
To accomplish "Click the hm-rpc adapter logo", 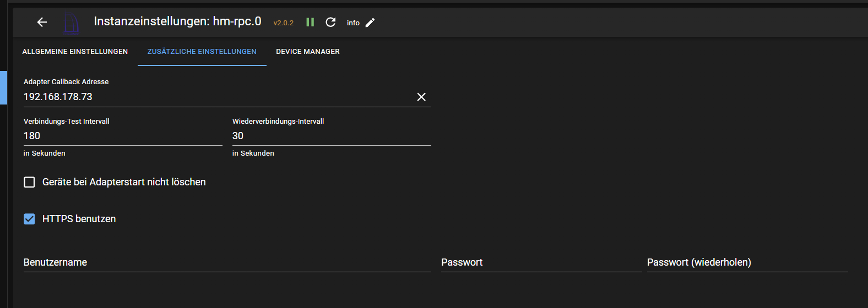I will click(x=71, y=23).
